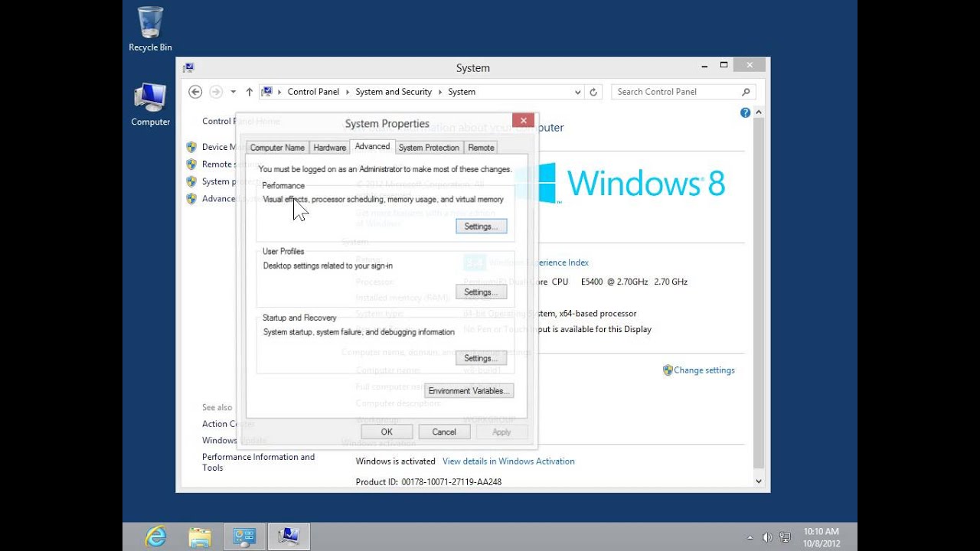
Task: Switch to System Properties taskbar item
Action: click(x=289, y=536)
